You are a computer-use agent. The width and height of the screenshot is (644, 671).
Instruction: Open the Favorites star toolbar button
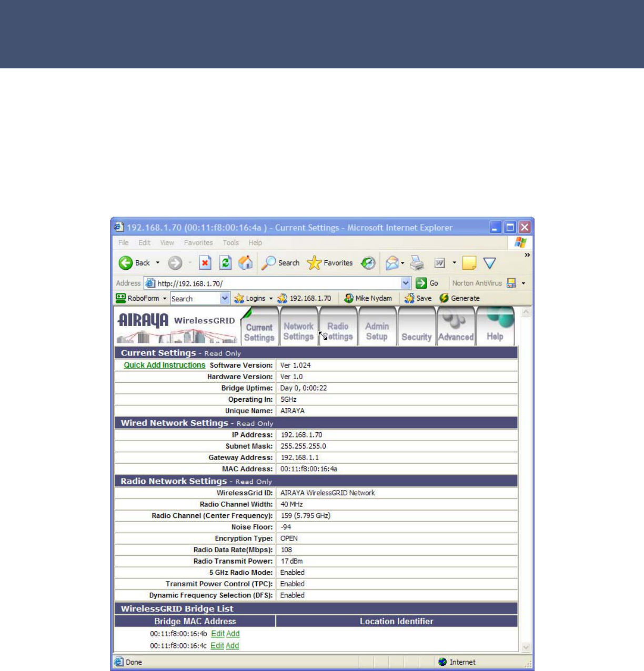point(330,263)
